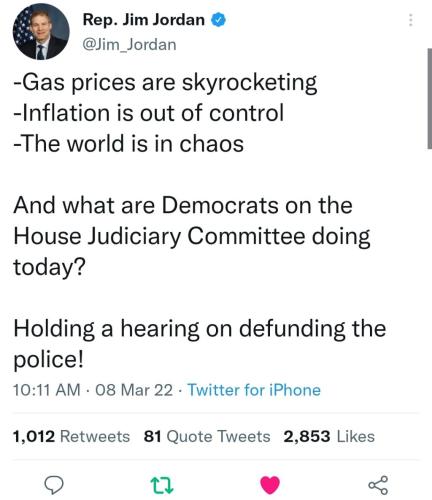The width and height of the screenshot is (432, 500).
Task: Open the three-dot more options menu
Action: click(x=411, y=20)
